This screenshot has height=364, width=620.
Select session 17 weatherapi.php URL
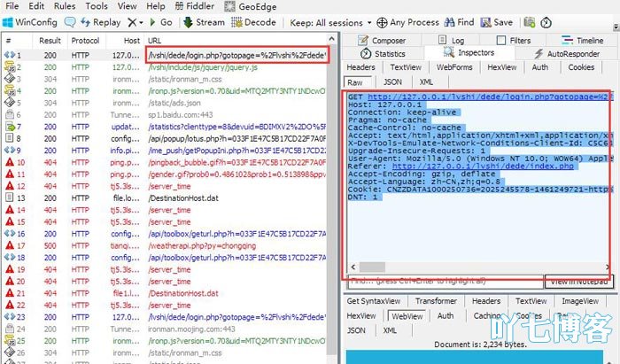tap(202, 245)
